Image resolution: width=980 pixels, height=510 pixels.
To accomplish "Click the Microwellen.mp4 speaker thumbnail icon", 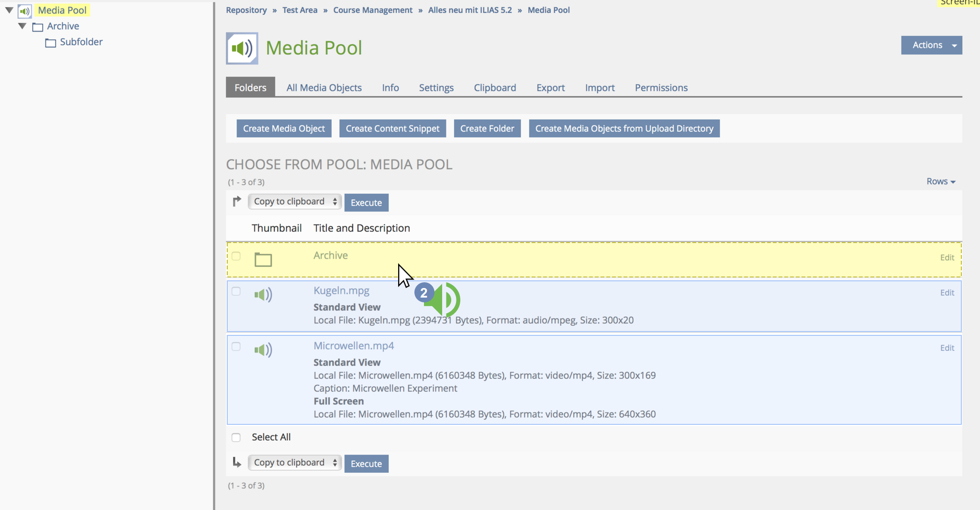I will click(x=263, y=350).
